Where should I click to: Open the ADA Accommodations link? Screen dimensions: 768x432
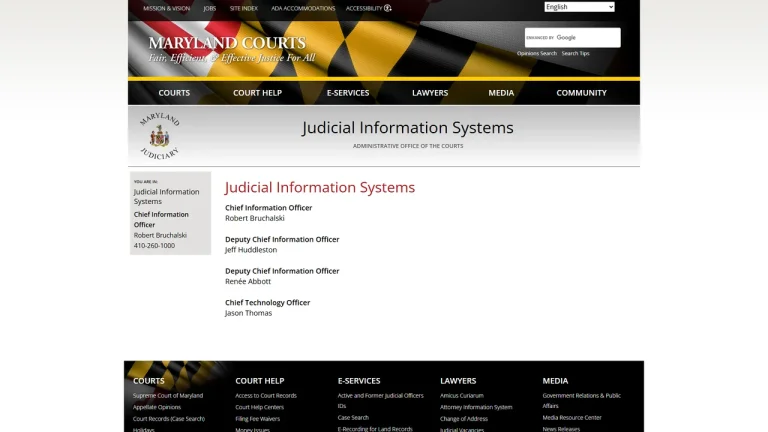[303, 8]
